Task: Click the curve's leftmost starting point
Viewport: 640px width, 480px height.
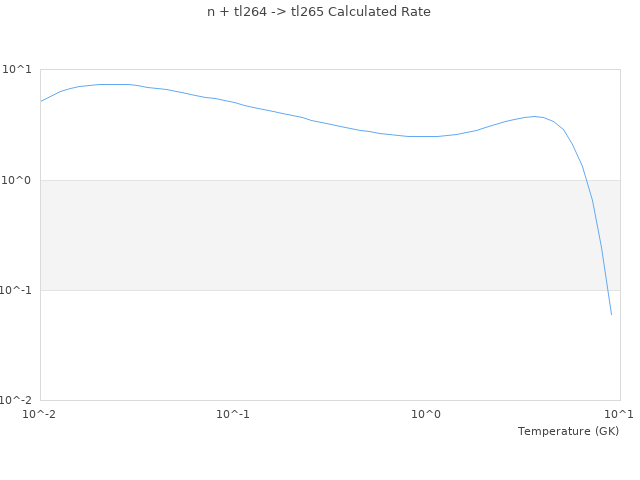Action: [41, 101]
